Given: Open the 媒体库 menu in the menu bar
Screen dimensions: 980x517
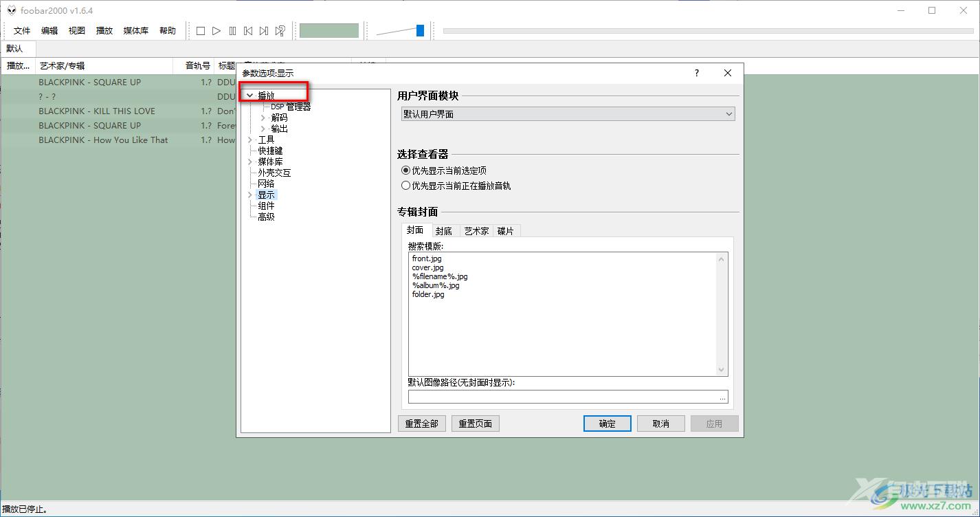Looking at the screenshot, I should 136,31.
